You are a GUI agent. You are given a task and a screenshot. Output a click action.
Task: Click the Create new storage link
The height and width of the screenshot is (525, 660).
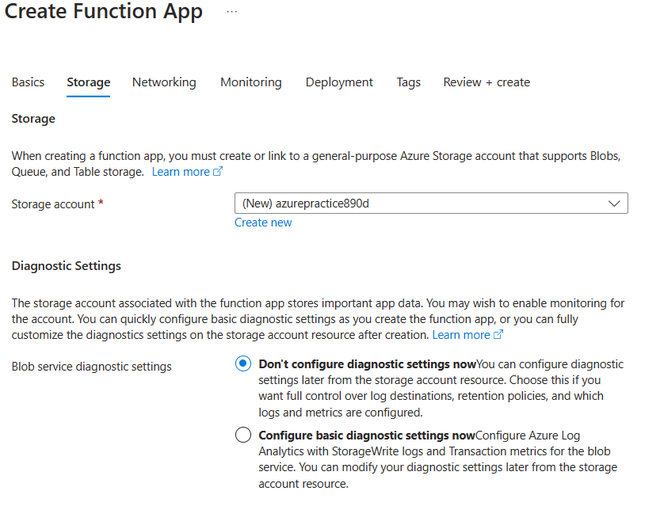(263, 222)
